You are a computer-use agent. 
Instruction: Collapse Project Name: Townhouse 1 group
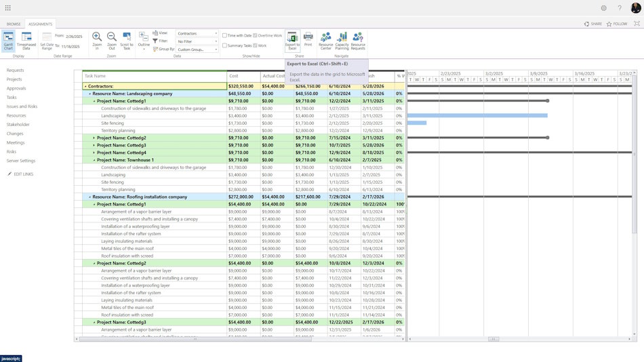tap(94, 160)
